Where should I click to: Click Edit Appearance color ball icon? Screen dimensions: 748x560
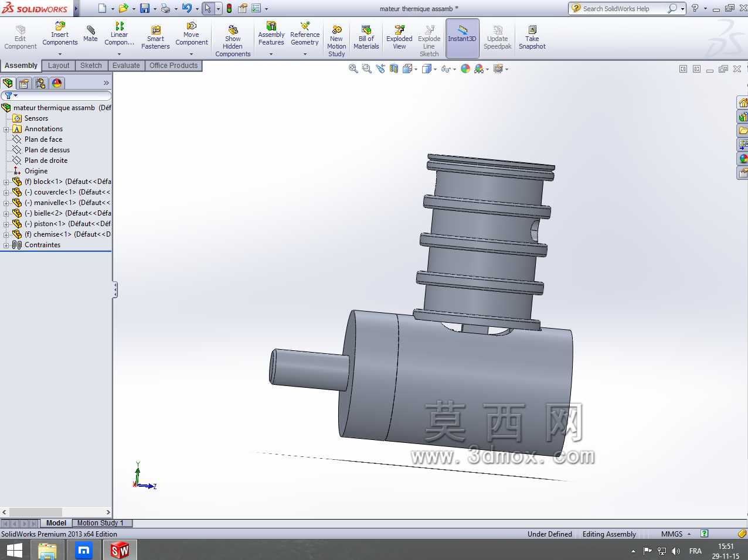(x=465, y=69)
